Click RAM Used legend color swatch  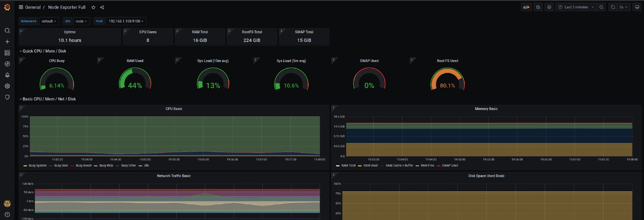tap(360, 166)
